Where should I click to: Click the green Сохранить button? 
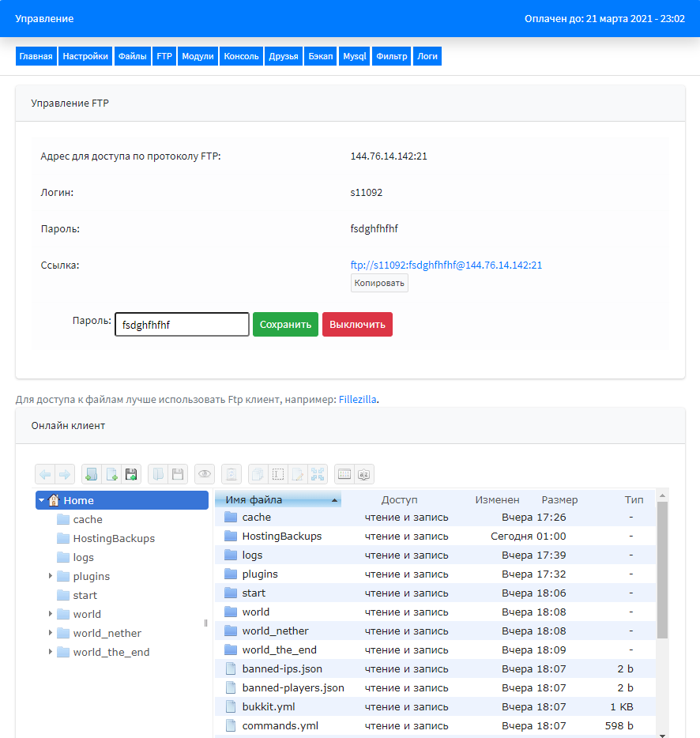coord(285,324)
